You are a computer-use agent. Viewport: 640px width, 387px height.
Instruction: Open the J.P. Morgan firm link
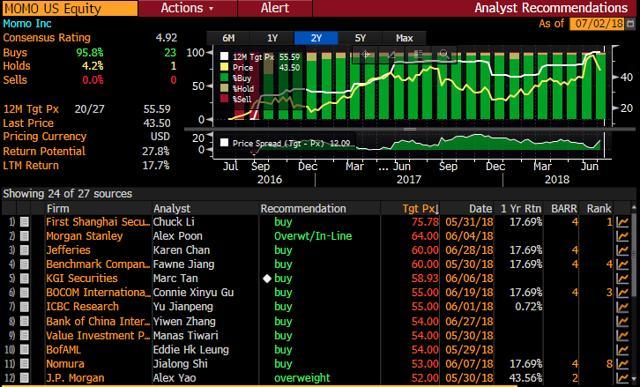[x=75, y=378]
